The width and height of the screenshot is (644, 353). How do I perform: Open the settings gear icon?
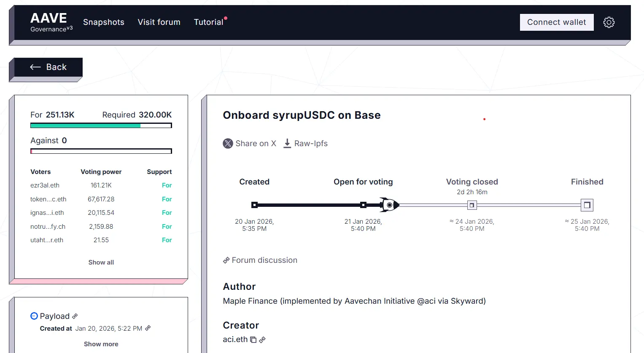pyautogui.click(x=609, y=22)
